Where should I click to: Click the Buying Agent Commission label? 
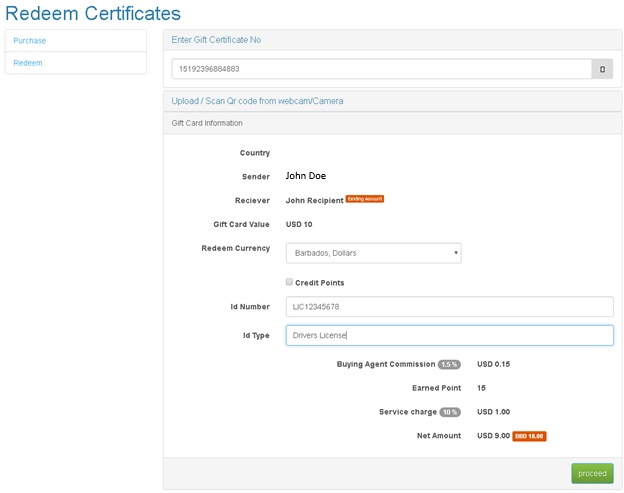[x=386, y=364]
